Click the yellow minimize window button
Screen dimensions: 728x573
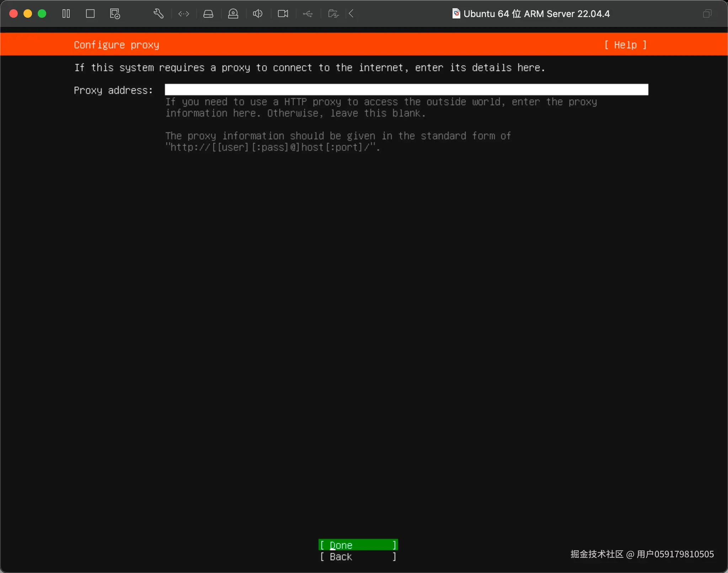click(x=28, y=14)
